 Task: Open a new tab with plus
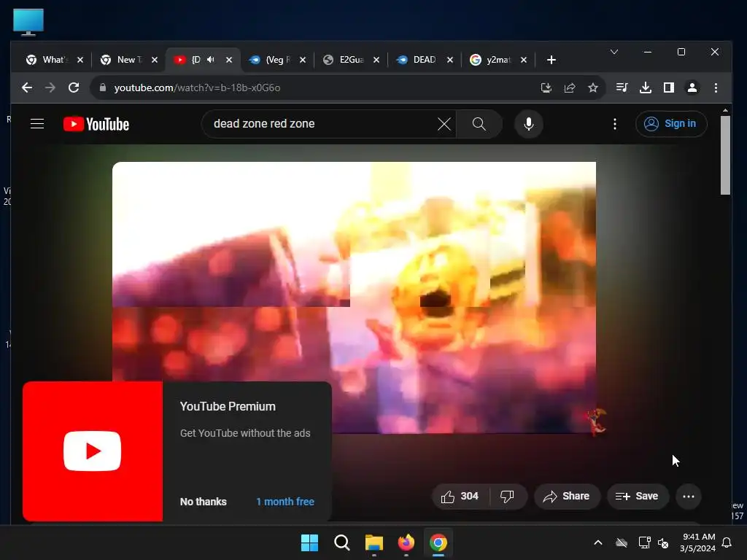tap(551, 60)
